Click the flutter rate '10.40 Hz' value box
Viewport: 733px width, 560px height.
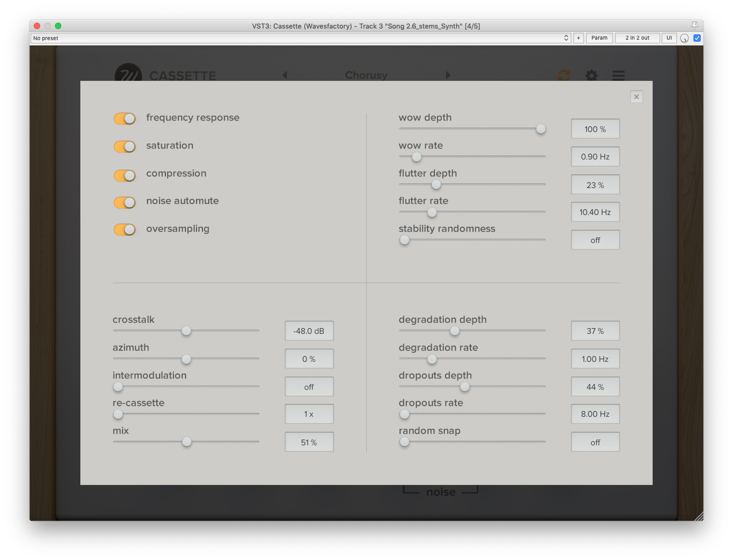click(x=595, y=212)
